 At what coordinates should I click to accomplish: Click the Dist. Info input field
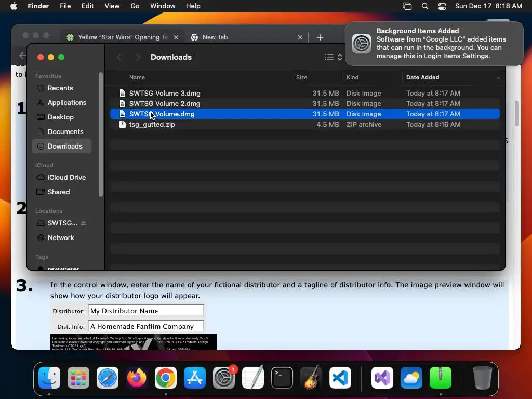tap(146, 326)
